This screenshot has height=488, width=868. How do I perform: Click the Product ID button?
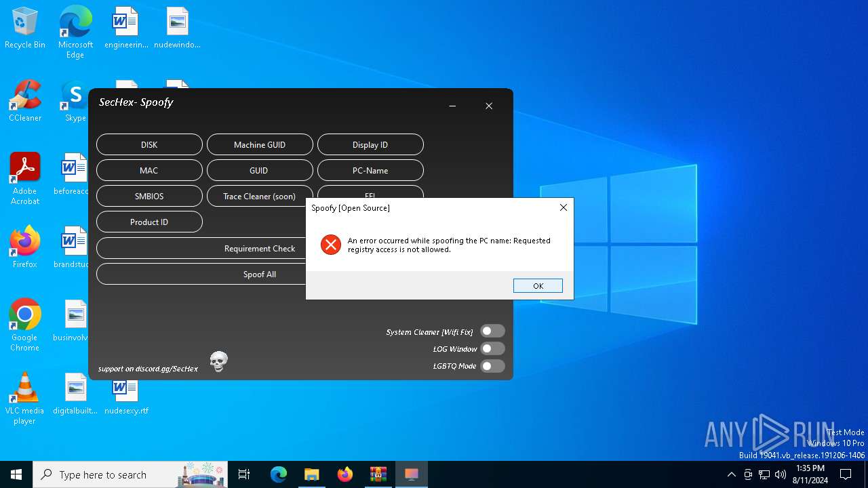click(149, 222)
